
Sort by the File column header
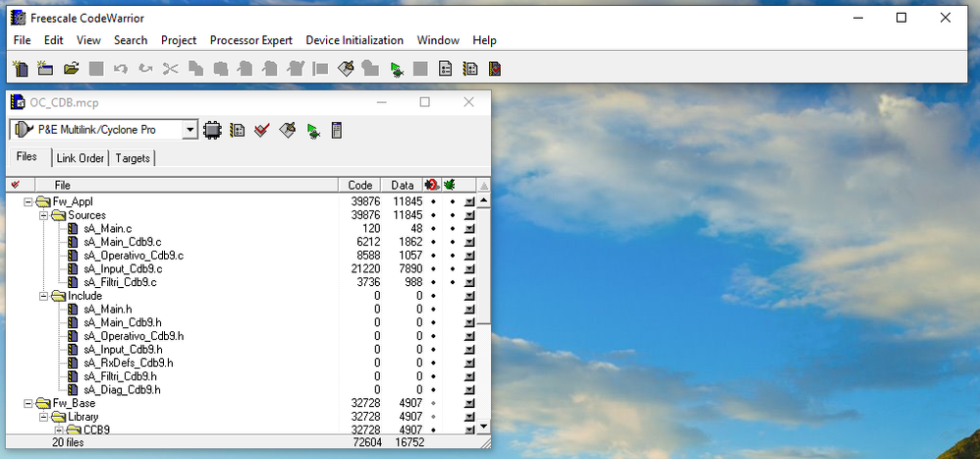(187, 185)
